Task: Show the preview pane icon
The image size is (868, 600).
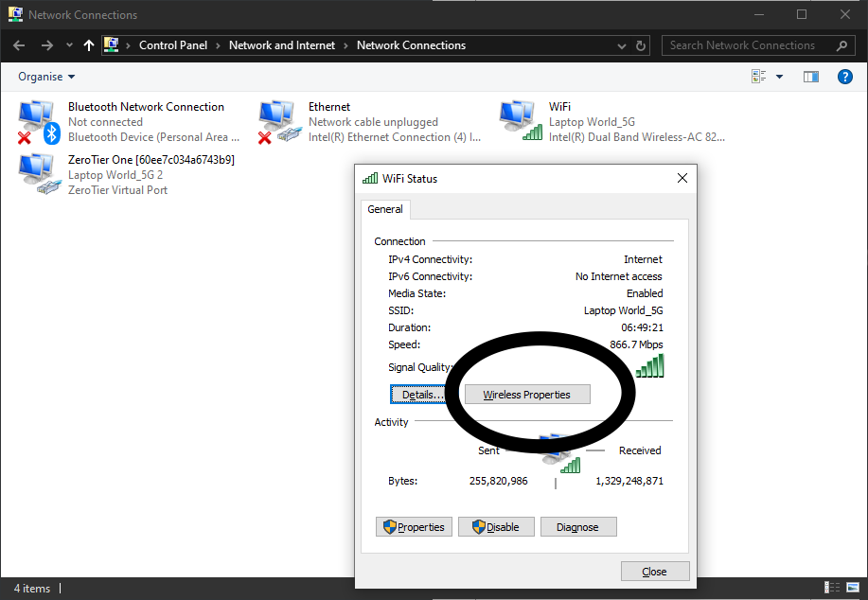Action: (810, 77)
